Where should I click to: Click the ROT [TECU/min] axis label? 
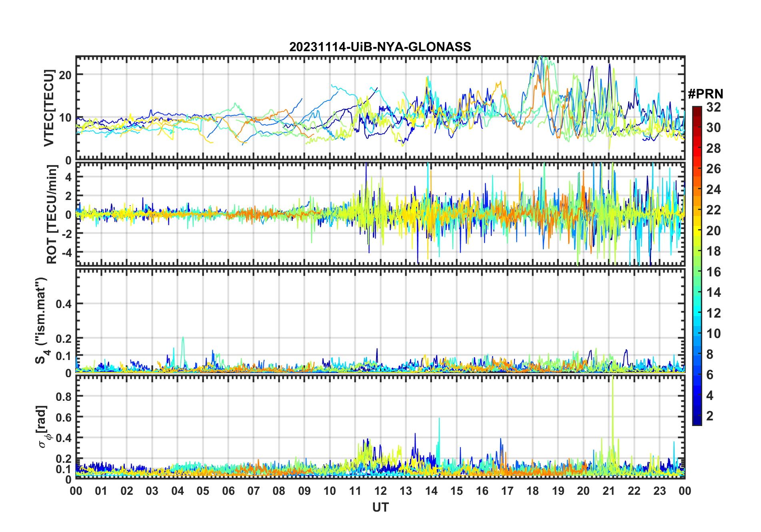click(52, 214)
